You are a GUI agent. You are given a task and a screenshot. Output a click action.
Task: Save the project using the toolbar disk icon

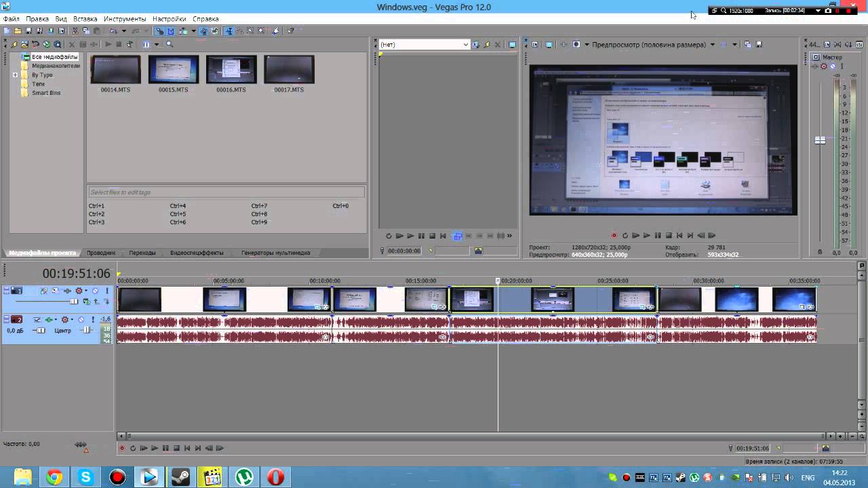pos(28,30)
